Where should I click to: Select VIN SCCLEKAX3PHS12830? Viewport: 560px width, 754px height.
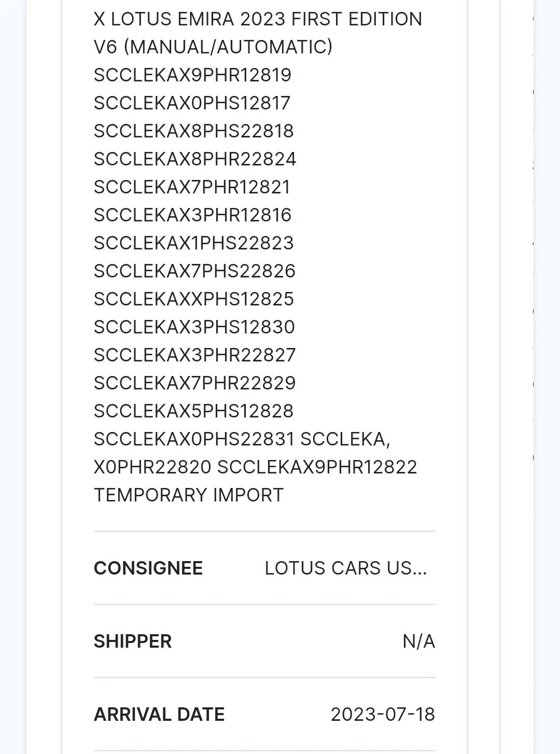point(194,327)
